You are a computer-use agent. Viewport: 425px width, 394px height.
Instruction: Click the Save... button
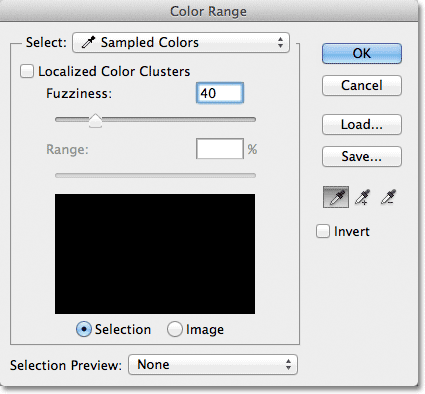[x=362, y=156]
